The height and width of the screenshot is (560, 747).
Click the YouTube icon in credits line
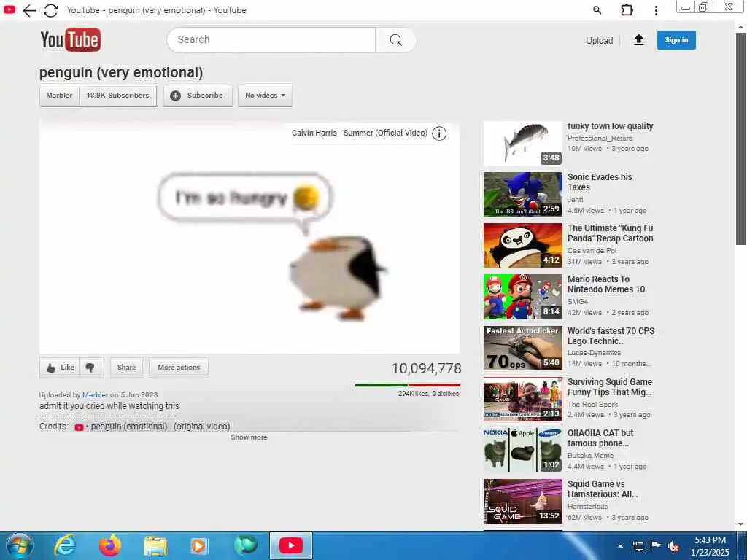point(79,427)
